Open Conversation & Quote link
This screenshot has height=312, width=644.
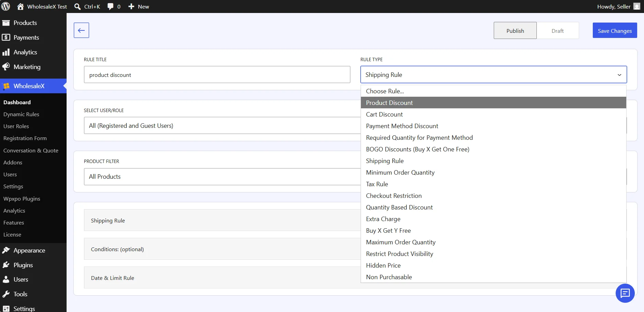pyautogui.click(x=31, y=150)
